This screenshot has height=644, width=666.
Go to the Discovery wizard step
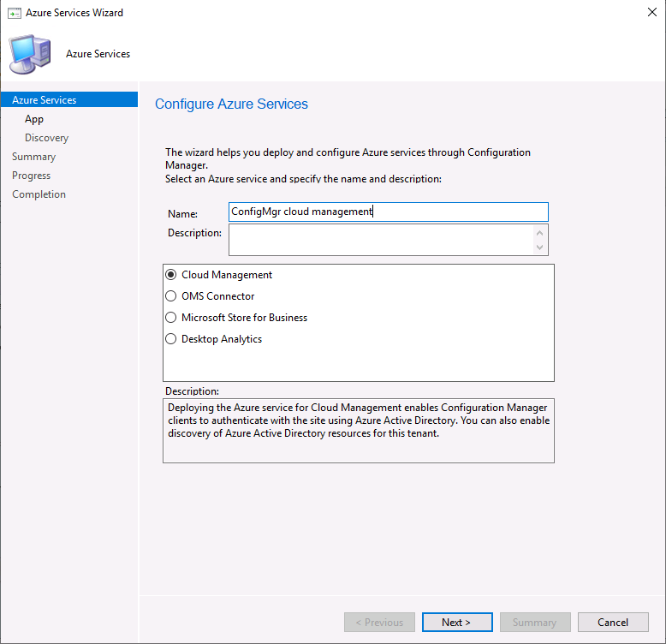tap(46, 138)
